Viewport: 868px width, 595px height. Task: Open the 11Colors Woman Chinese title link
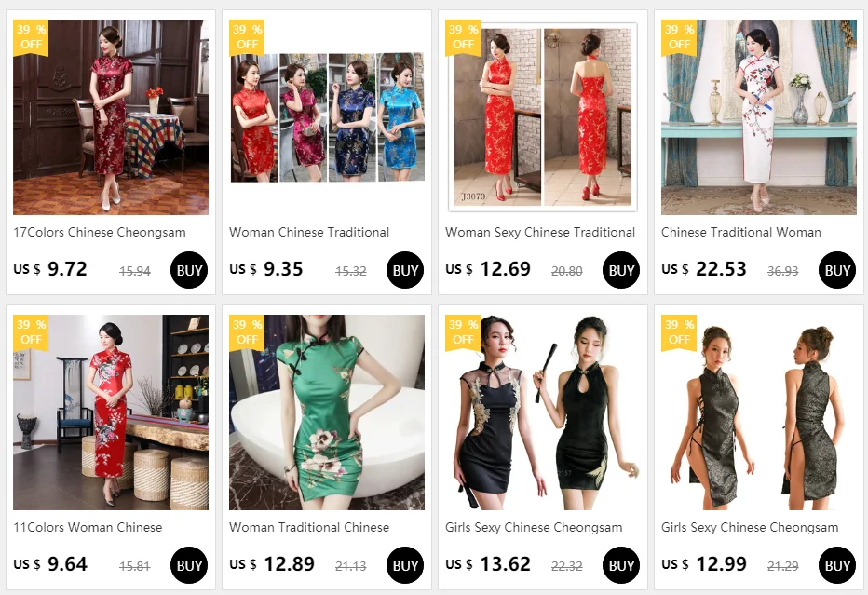88,527
